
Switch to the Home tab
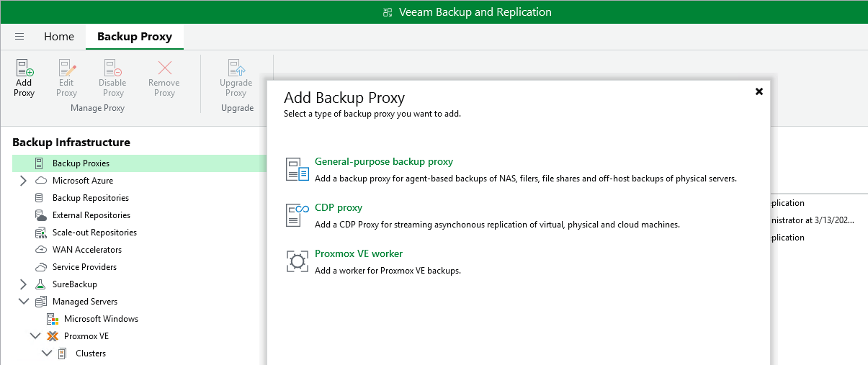59,36
